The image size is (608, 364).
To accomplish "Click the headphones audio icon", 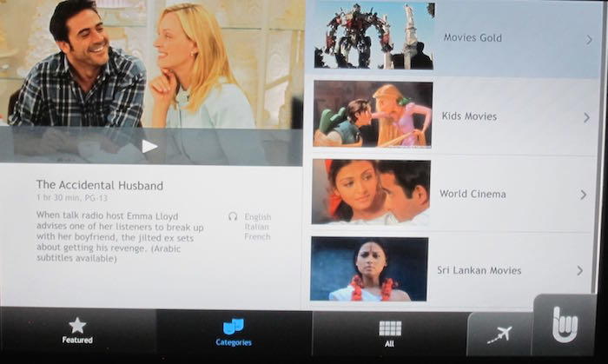I will click(233, 216).
